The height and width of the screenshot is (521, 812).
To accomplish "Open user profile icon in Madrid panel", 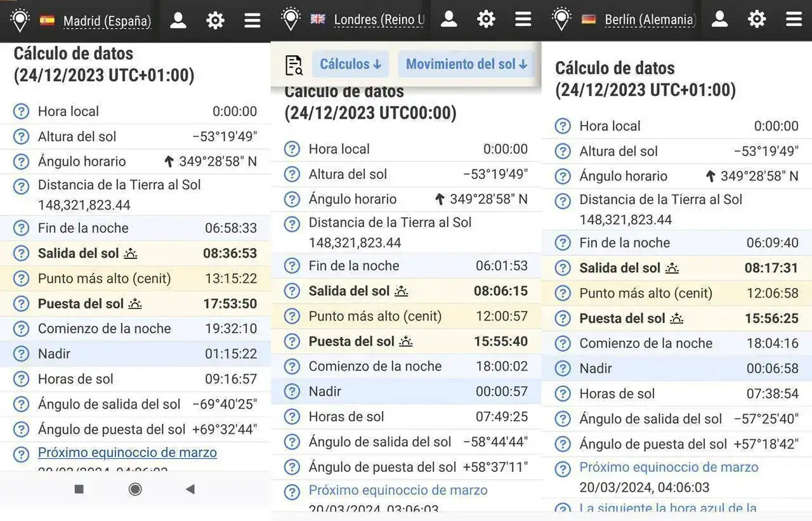I will [178, 20].
